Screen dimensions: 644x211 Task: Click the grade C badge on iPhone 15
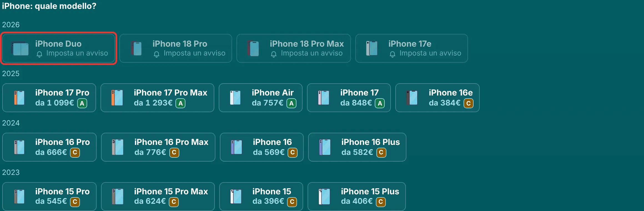292,202
